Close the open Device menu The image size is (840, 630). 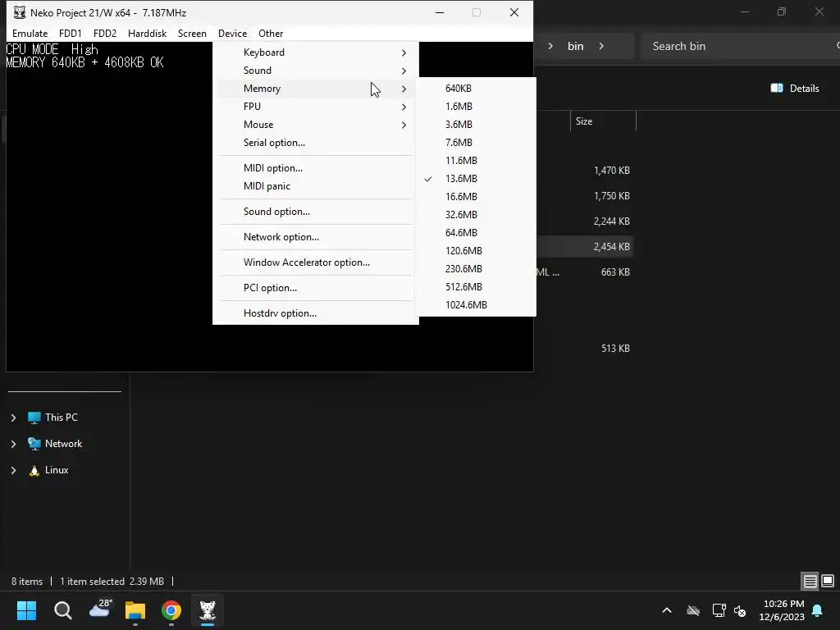click(x=232, y=33)
